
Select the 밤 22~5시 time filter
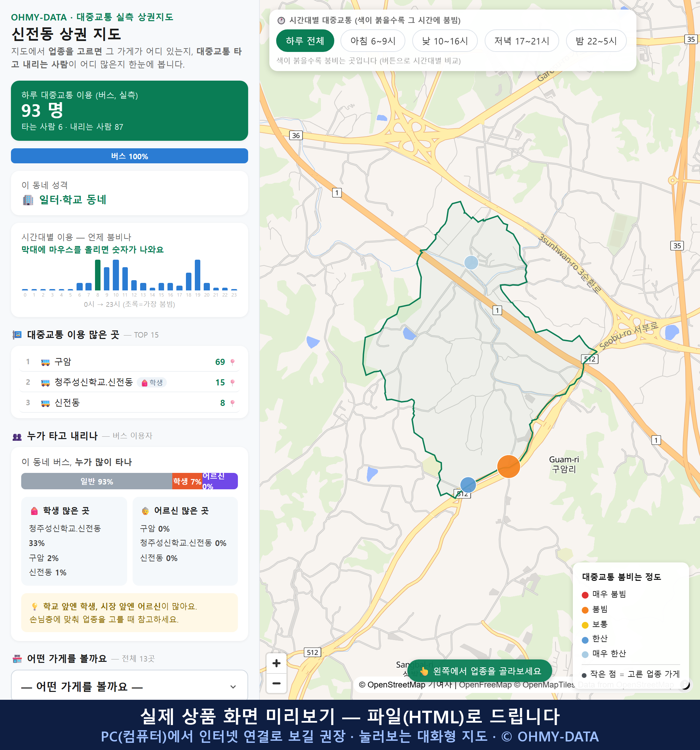596,41
